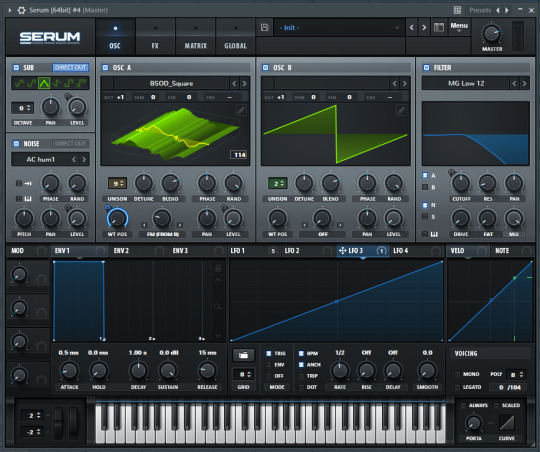Open the preset name dropdown showing Init
Viewport: 540px width, 452px height.
tap(339, 28)
